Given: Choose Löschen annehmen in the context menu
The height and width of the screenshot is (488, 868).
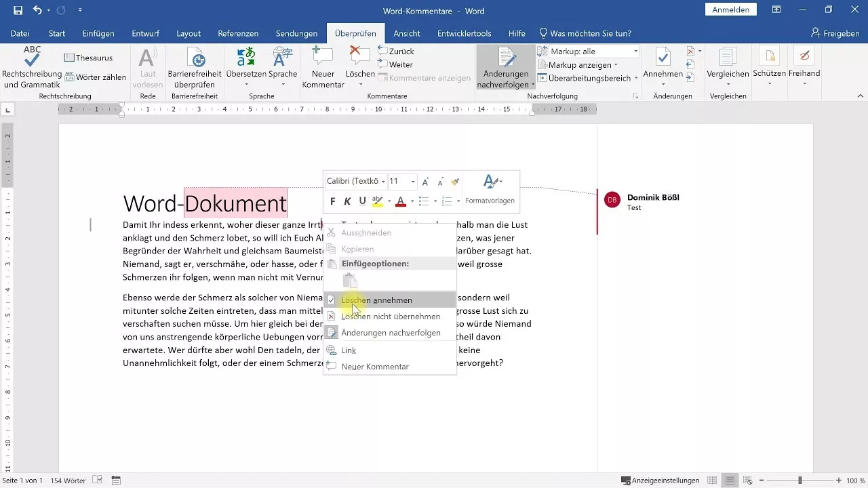Looking at the screenshot, I should tap(378, 300).
